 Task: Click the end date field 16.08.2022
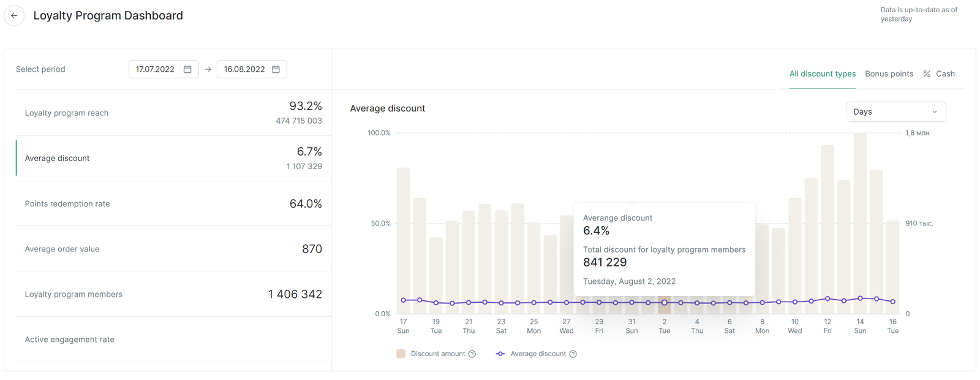pyautogui.click(x=244, y=69)
